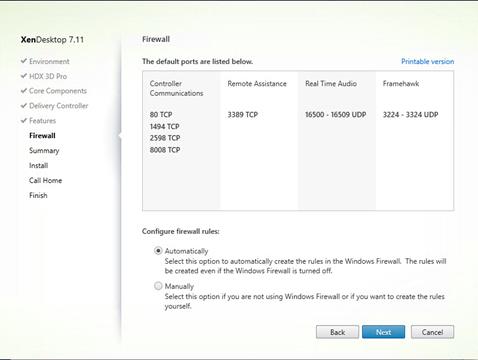Select the HDX 3D Pro step
Screen dimensions: 478x360
point(48,76)
